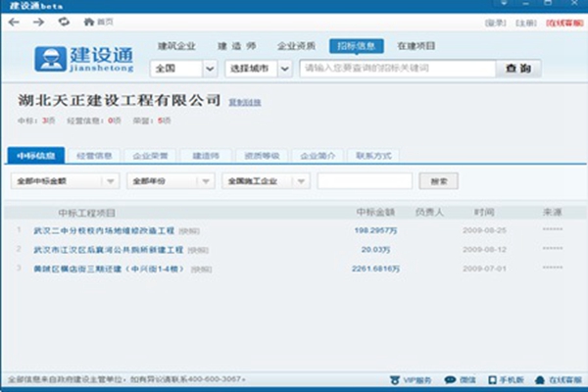Select 企业资质 in the top navigation
Screen dimensions: 588x392
296,46
